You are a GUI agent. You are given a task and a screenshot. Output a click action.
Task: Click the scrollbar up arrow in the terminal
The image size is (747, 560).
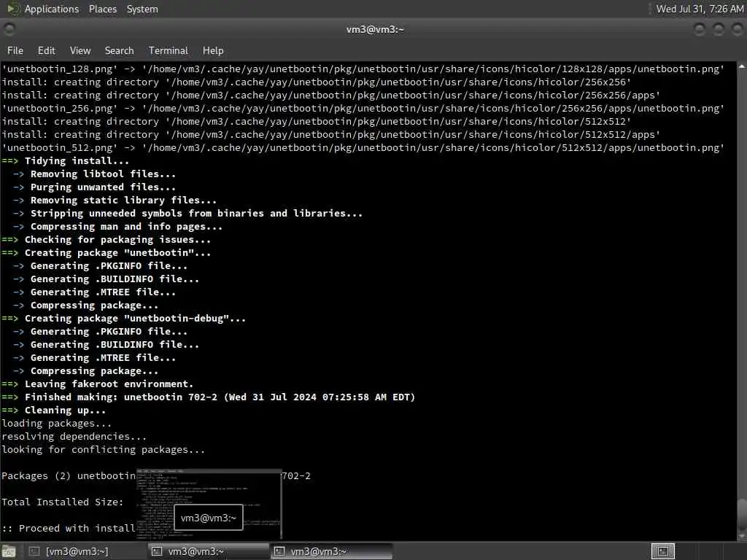742,67
